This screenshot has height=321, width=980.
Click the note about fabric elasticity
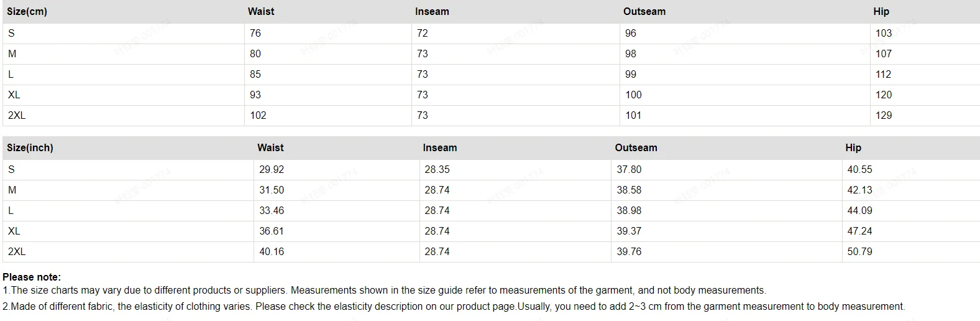pyautogui.click(x=454, y=307)
